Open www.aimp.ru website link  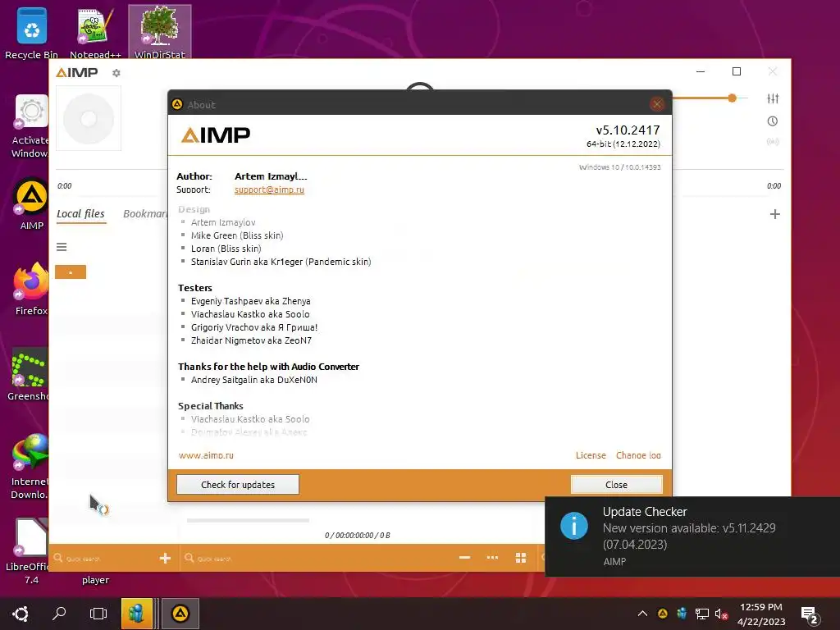[x=206, y=455]
